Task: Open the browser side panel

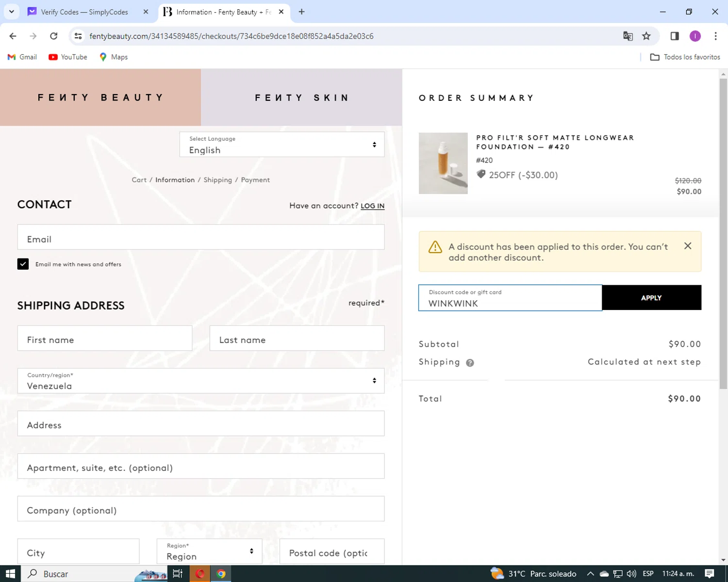Action: (x=675, y=36)
